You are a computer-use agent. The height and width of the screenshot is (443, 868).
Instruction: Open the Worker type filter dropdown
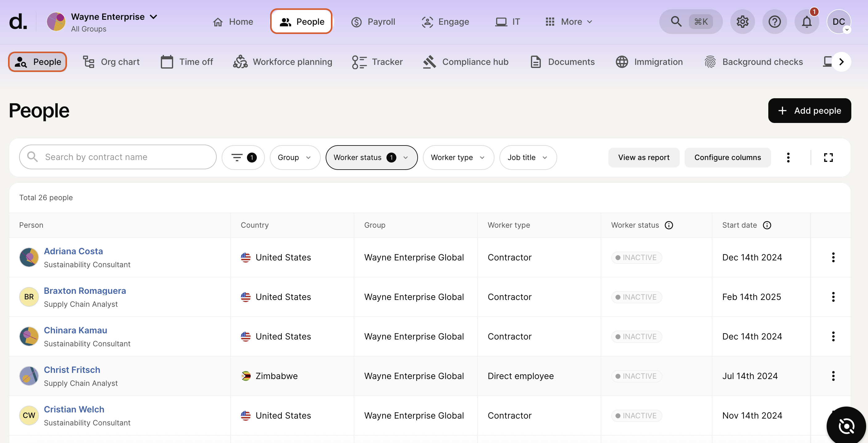pos(458,158)
